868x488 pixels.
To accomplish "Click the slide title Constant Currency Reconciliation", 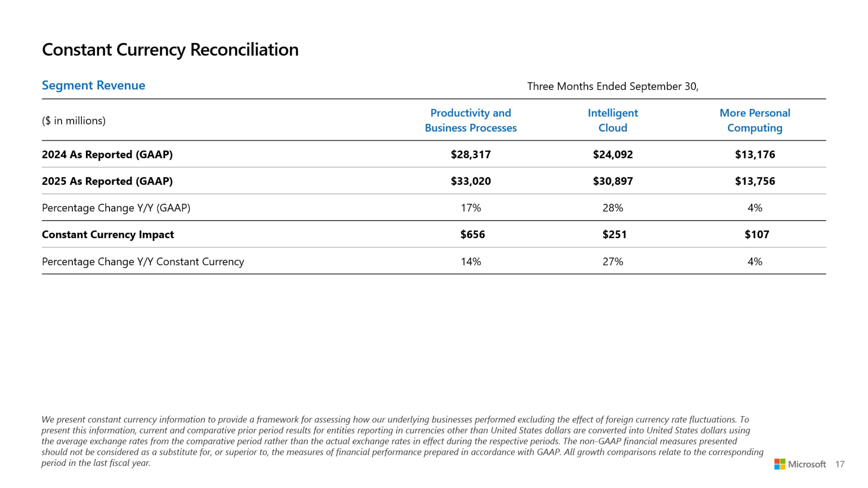I will pos(170,49).
